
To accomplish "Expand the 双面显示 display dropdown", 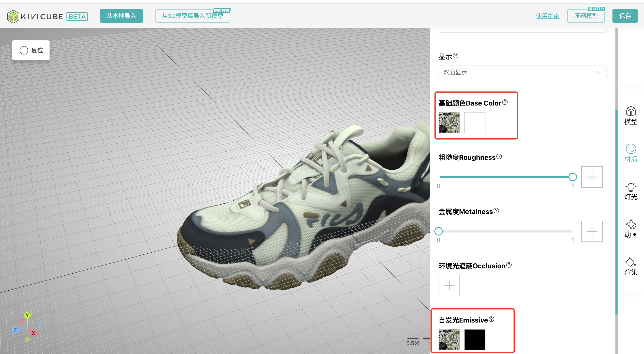I will (x=522, y=72).
